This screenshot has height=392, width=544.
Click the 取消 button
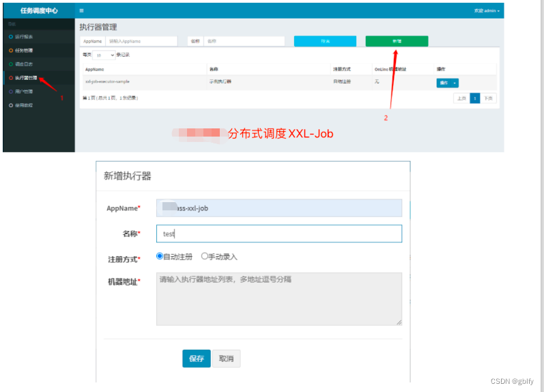pos(226,359)
